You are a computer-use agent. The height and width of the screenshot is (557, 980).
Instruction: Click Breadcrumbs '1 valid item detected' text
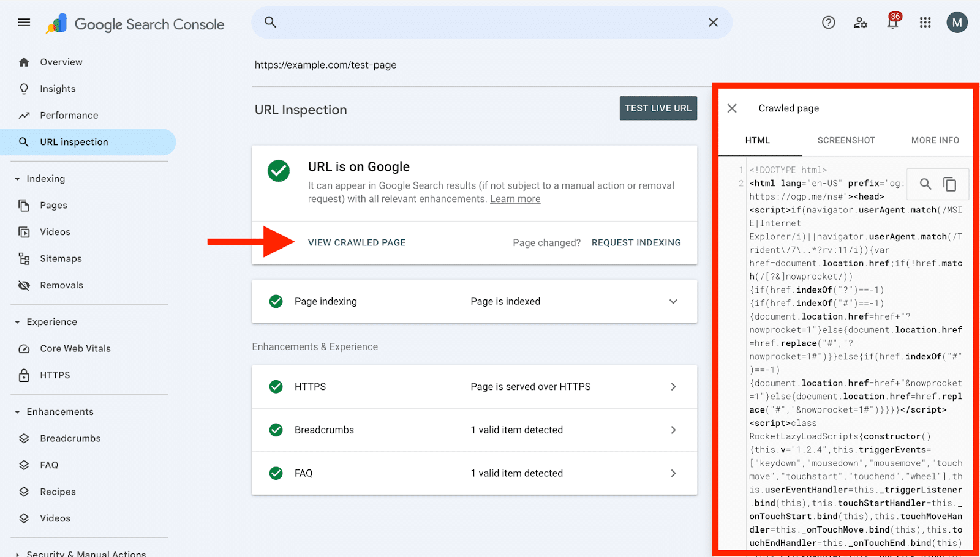(x=516, y=430)
